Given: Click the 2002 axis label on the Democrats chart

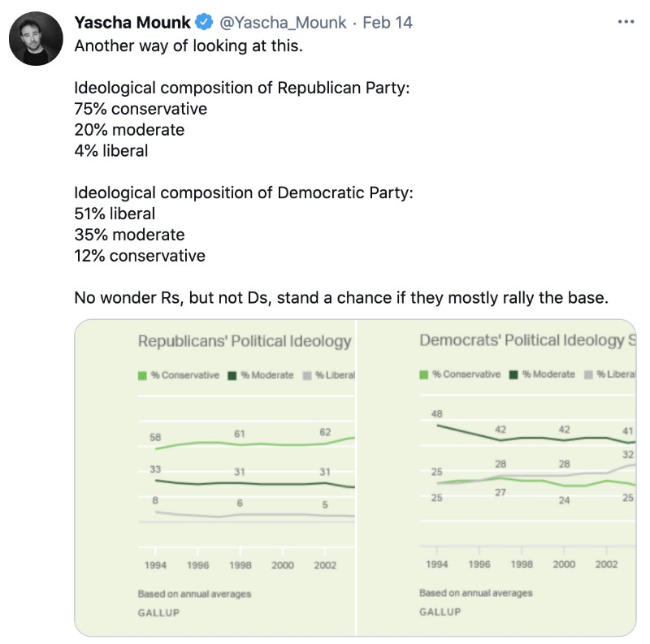Looking at the screenshot, I should [x=608, y=564].
